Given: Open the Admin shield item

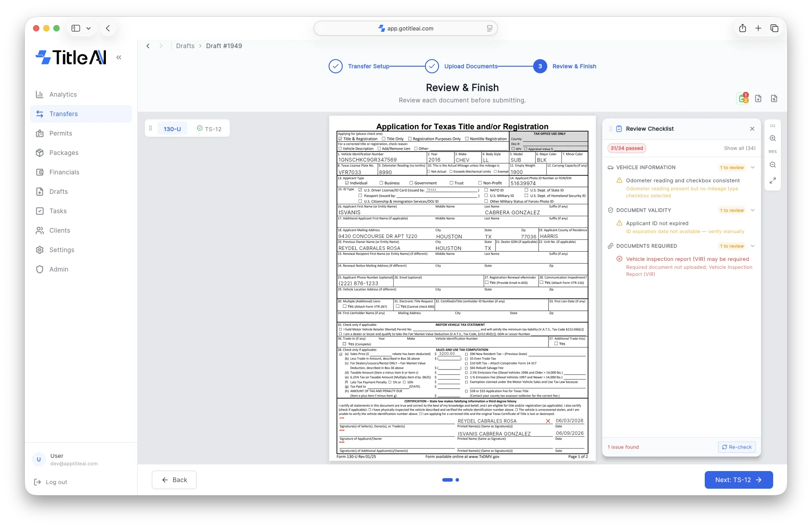Looking at the screenshot, I should [x=81, y=269].
